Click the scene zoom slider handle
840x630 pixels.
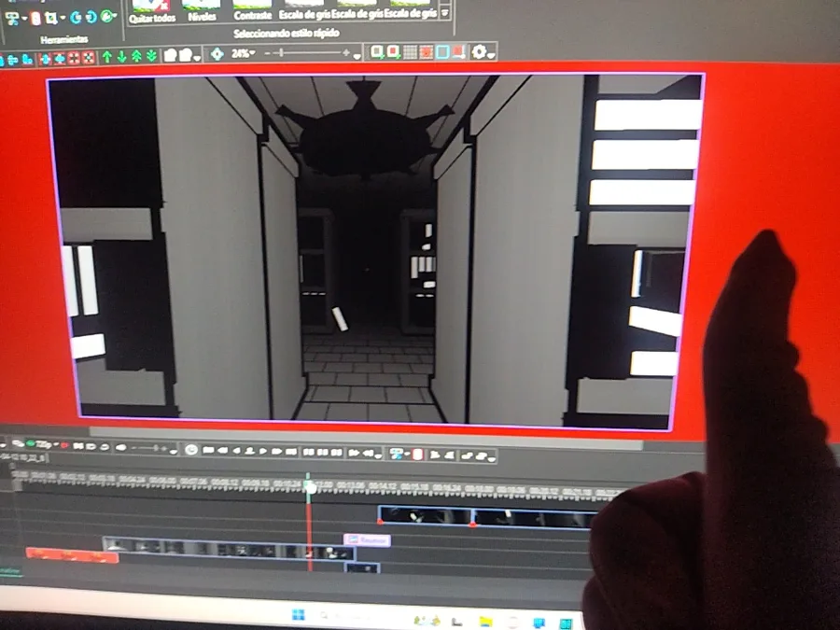tap(282, 52)
